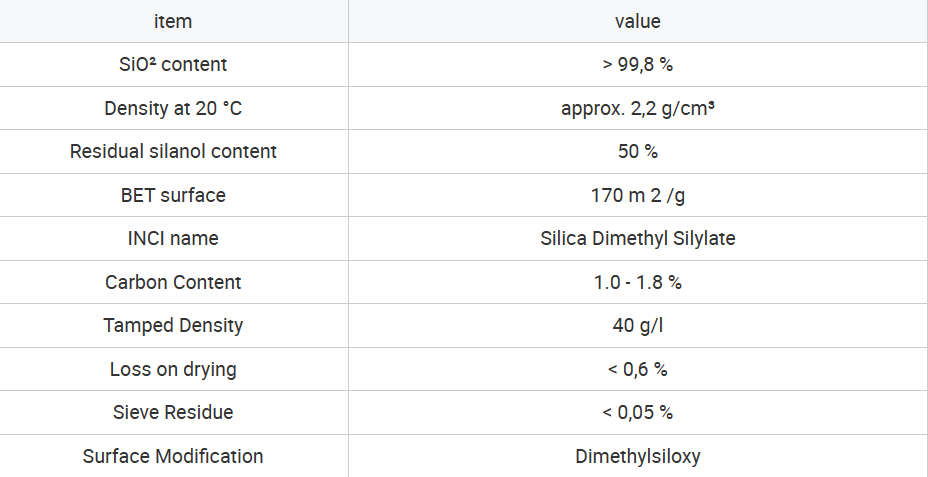Click the 'BET surface' label

[173, 195]
